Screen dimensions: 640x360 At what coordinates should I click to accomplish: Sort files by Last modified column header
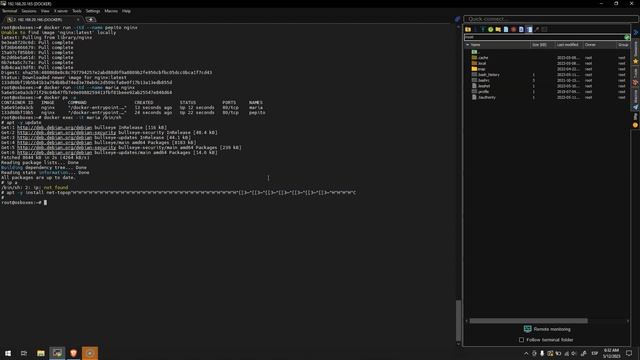pos(568,45)
